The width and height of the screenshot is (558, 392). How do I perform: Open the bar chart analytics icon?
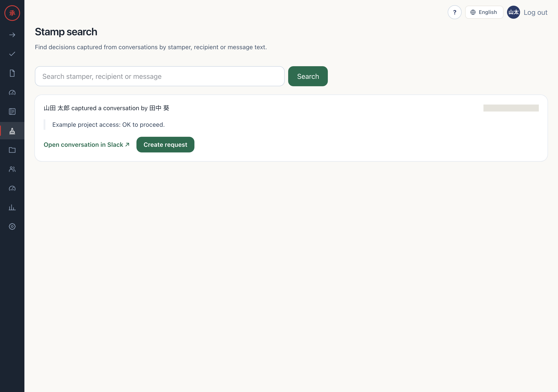pos(12,207)
